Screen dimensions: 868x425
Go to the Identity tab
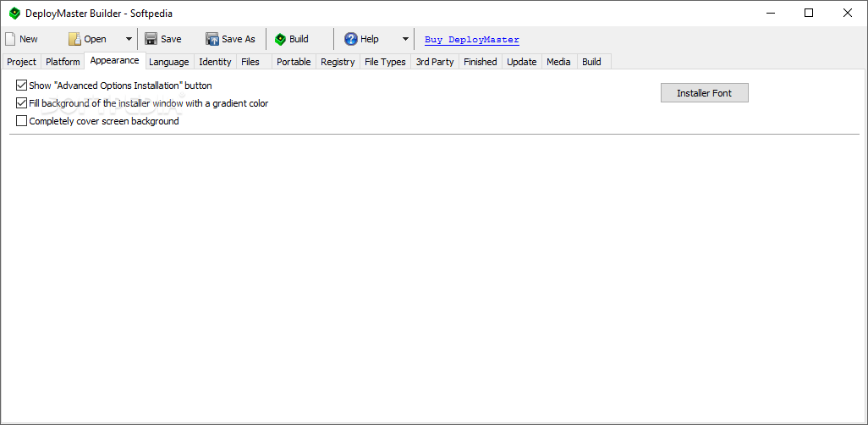coord(215,62)
